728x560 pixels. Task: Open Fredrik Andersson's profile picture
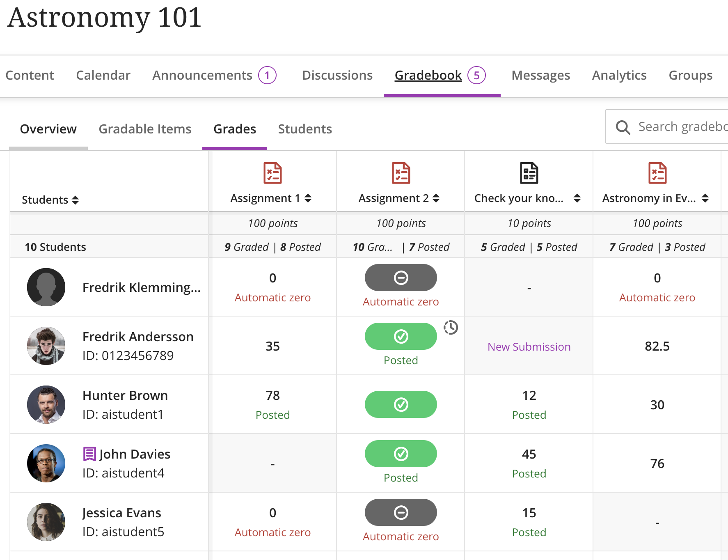(x=46, y=346)
